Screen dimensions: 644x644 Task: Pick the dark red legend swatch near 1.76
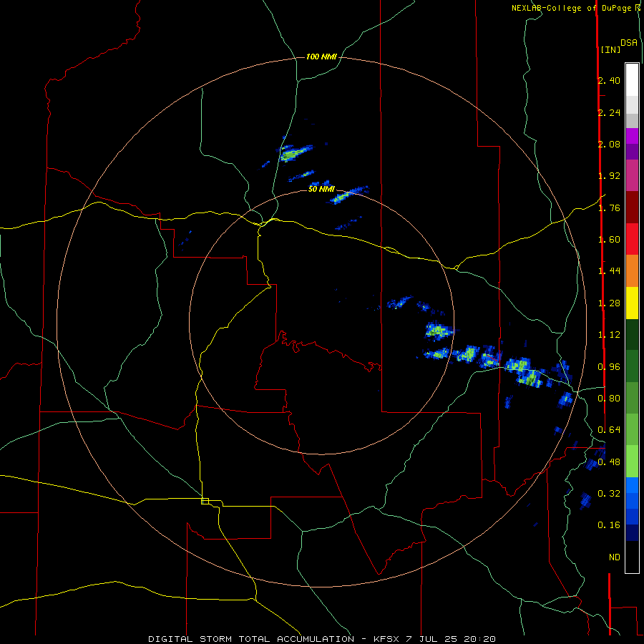pos(632,208)
